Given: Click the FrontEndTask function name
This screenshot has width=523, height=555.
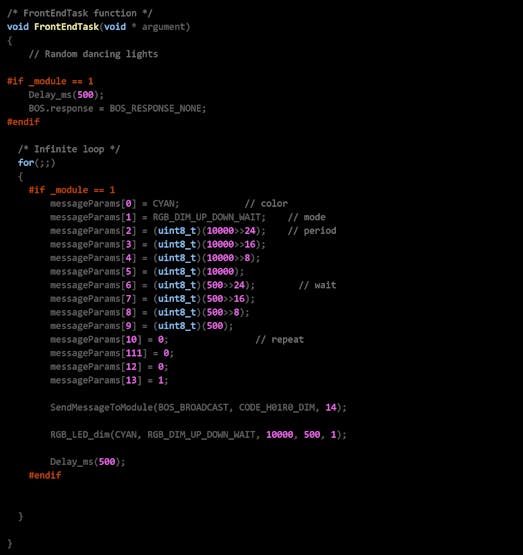Looking at the screenshot, I should [x=66, y=27].
